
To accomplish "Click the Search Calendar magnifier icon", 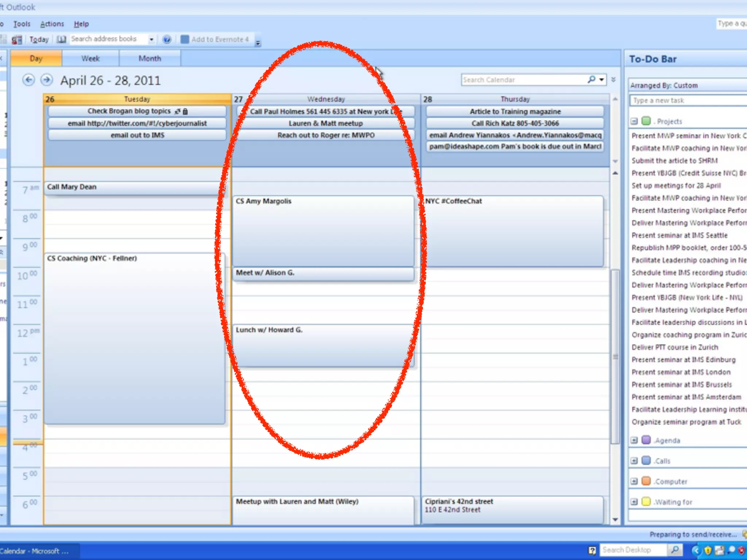I will tap(591, 79).
